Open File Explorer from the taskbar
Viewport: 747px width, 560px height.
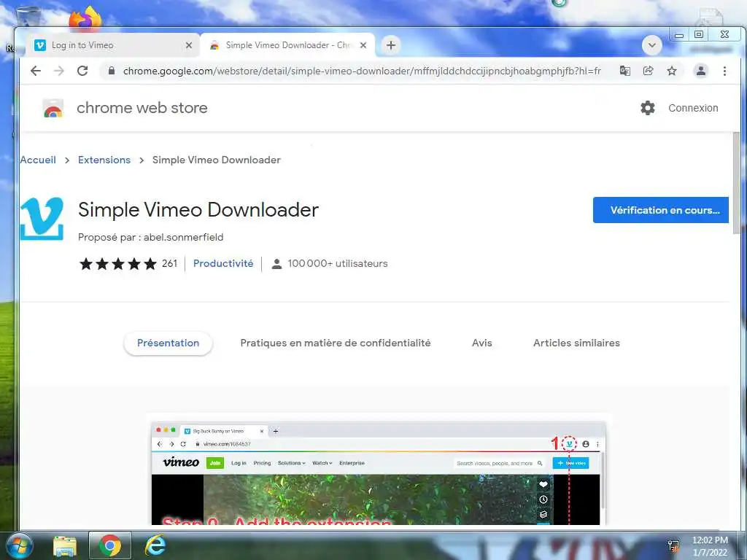pos(65,545)
